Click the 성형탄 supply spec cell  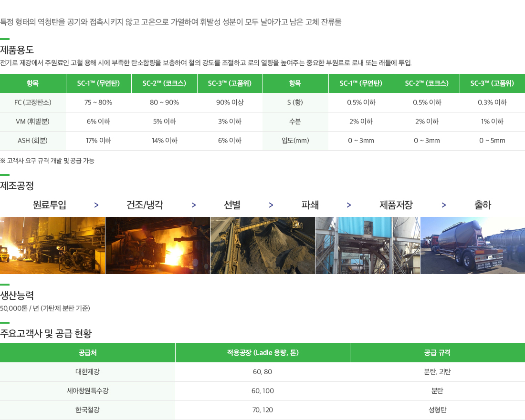click(437, 410)
